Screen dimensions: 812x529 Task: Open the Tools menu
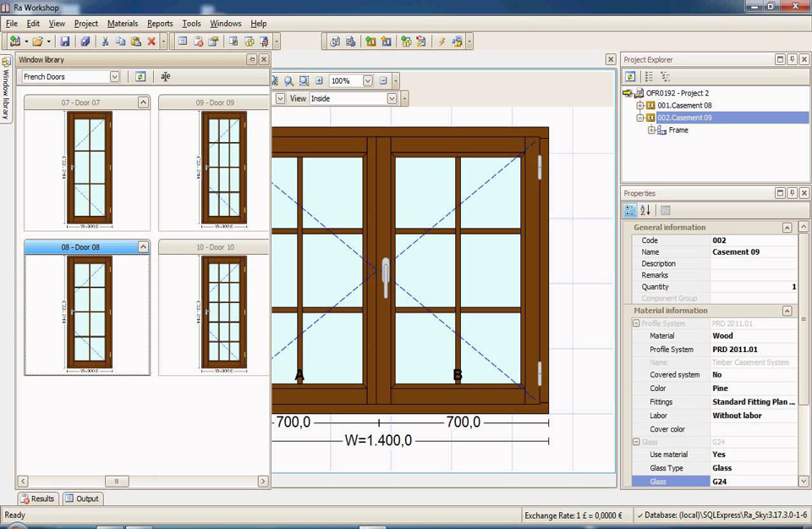coord(191,24)
